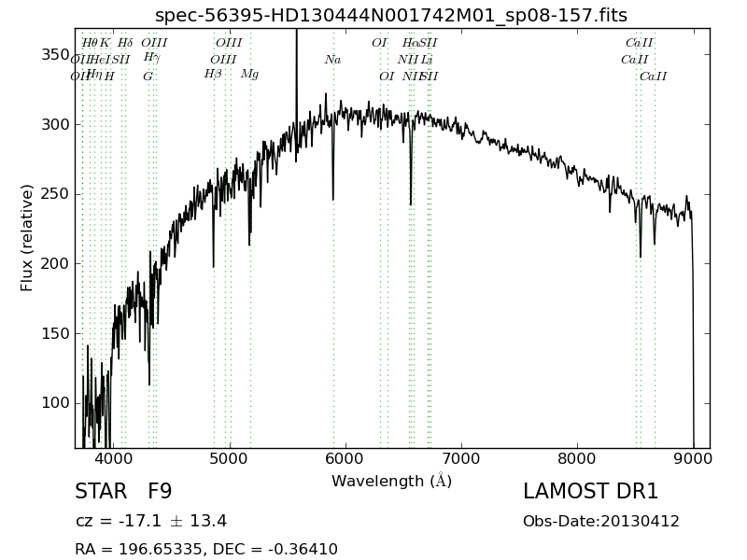Viewport: 747px width, 560px height.
Task: Click the 'Na' line label
Action: tap(333, 60)
